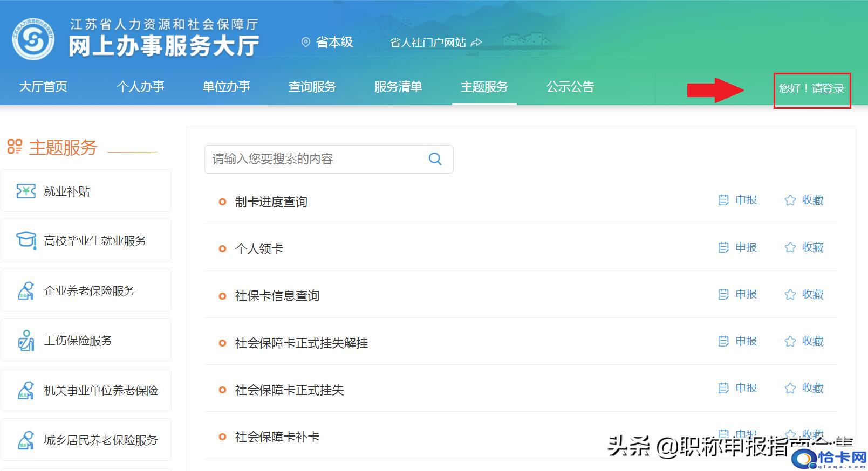Click the location pin beside 省本级
This screenshot has height=471, width=868.
[306, 43]
